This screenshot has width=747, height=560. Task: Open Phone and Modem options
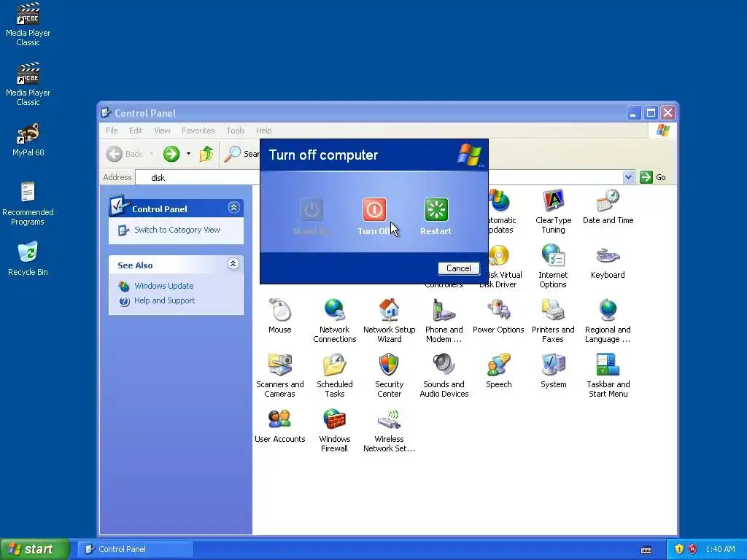(444, 321)
